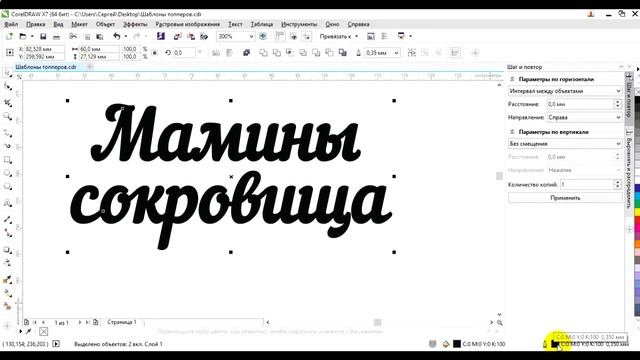640x360 pixels.
Task: Toggle full-screen preview button beside zoom
Action: click(263, 36)
